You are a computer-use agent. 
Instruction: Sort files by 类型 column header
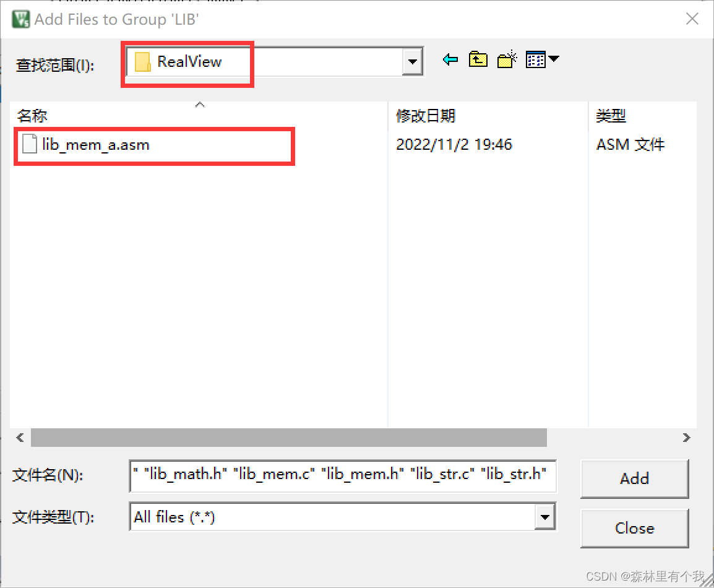[642, 116]
